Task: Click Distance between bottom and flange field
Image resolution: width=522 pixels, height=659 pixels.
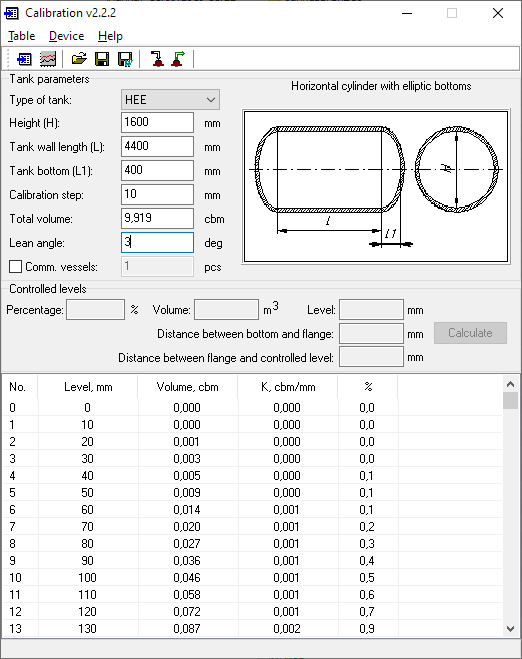Action: 372,334
